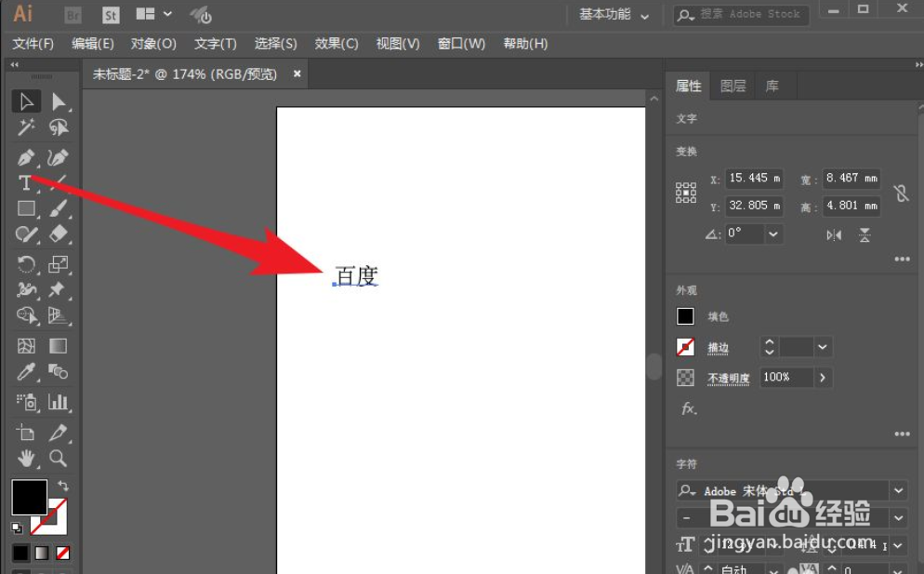The width and height of the screenshot is (924, 574).
Task: Swap fill and stroke colors
Action: [x=63, y=487]
